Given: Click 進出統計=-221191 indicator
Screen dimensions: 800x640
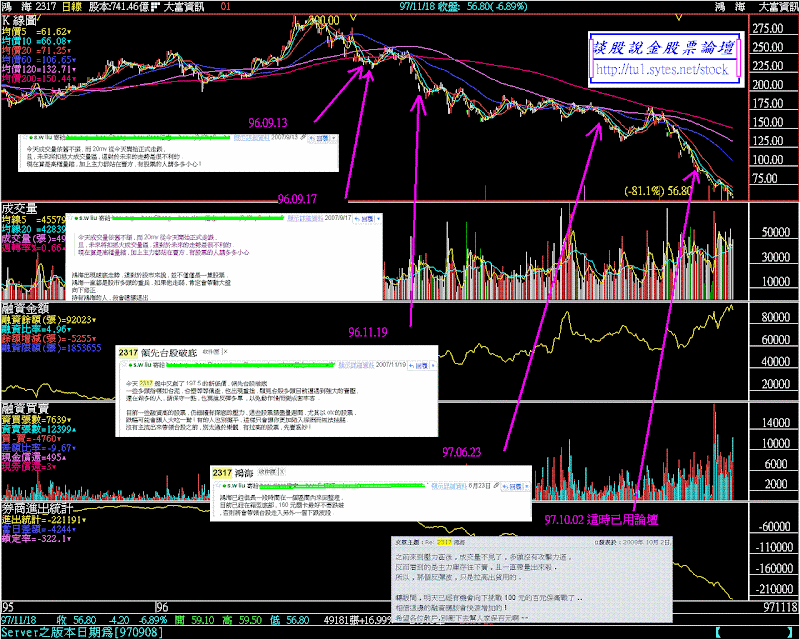Looking at the screenshot, I should (x=44, y=520).
